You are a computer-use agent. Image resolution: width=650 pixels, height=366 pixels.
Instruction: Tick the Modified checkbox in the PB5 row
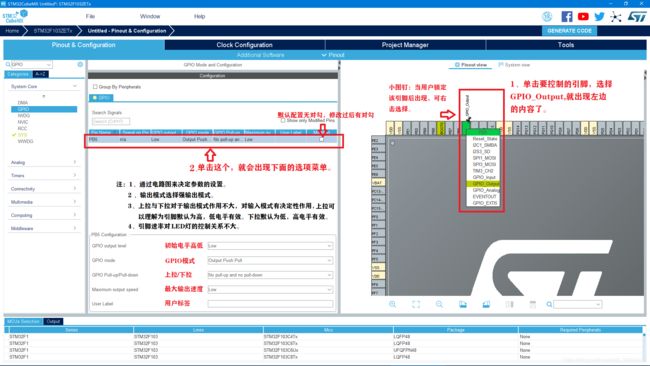[321, 140]
